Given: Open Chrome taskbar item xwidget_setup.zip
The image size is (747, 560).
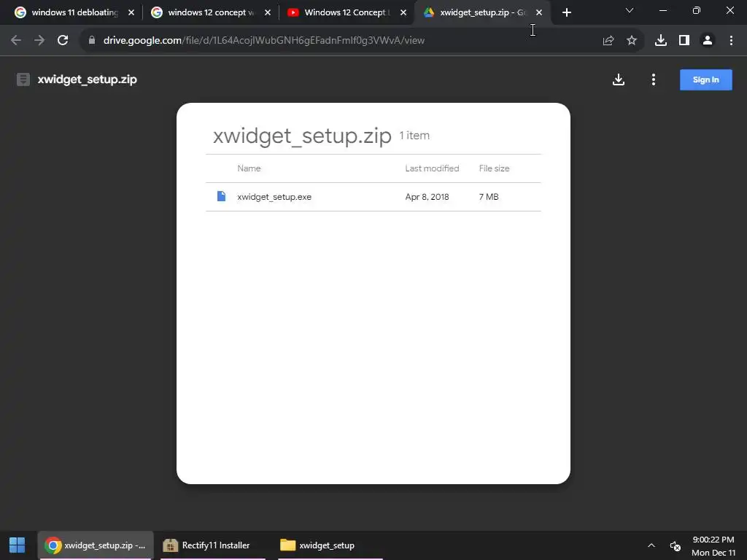Looking at the screenshot, I should (96, 545).
